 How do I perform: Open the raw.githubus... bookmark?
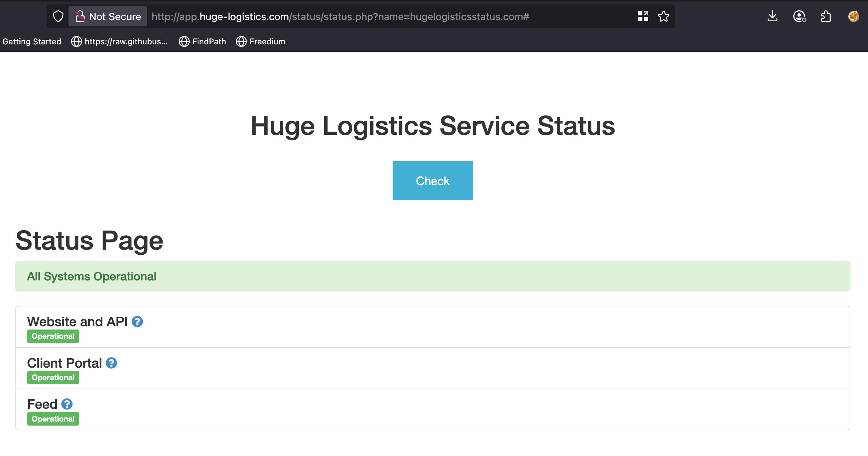click(x=119, y=41)
